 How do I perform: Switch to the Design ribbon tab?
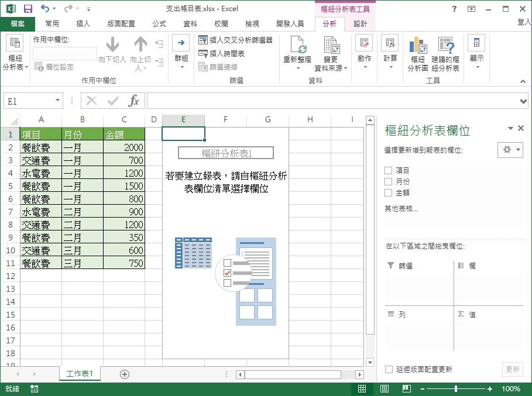[x=360, y=24]
